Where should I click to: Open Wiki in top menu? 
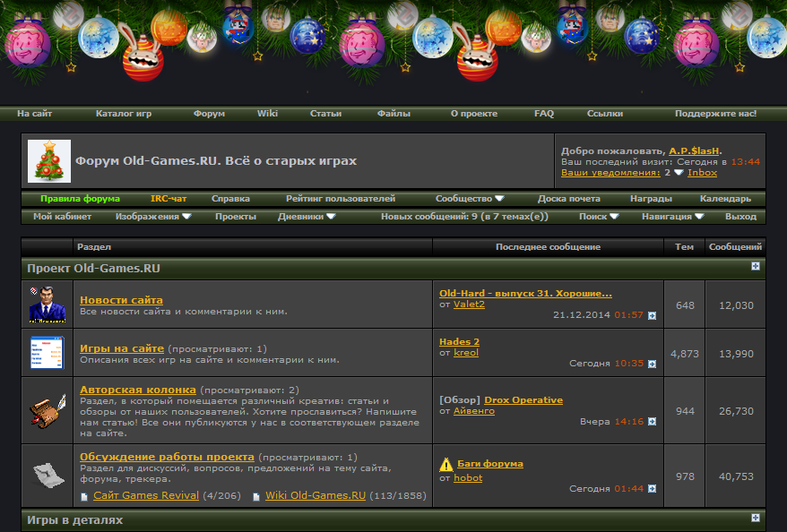(267, 114)
